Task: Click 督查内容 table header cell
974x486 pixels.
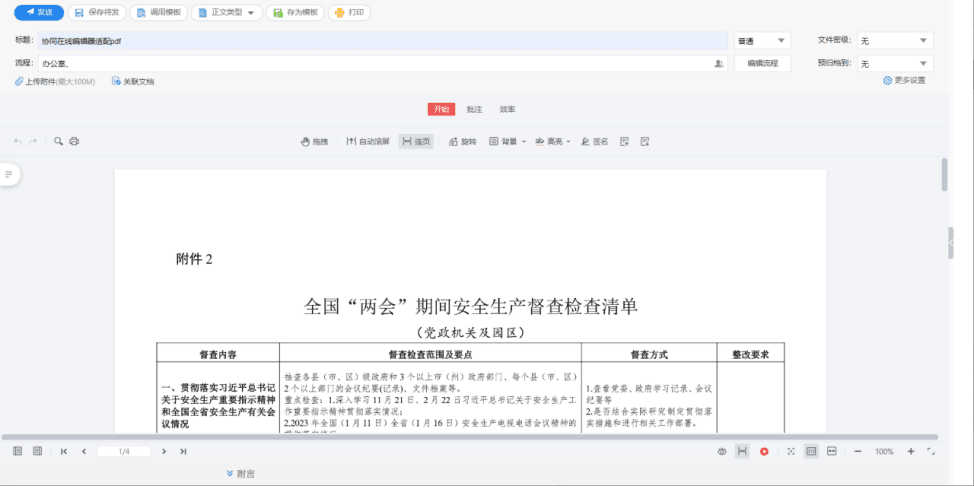Action: coord(218,354)
